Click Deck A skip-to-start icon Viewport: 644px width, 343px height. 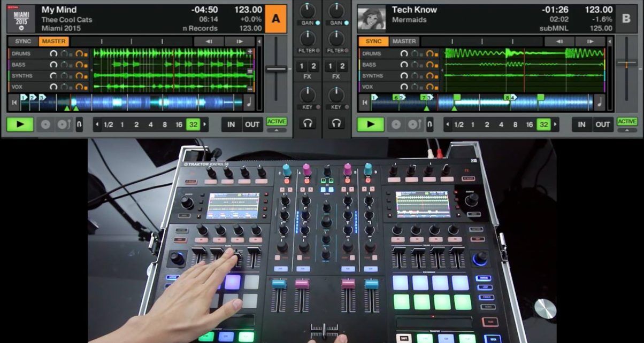point(13,103)
